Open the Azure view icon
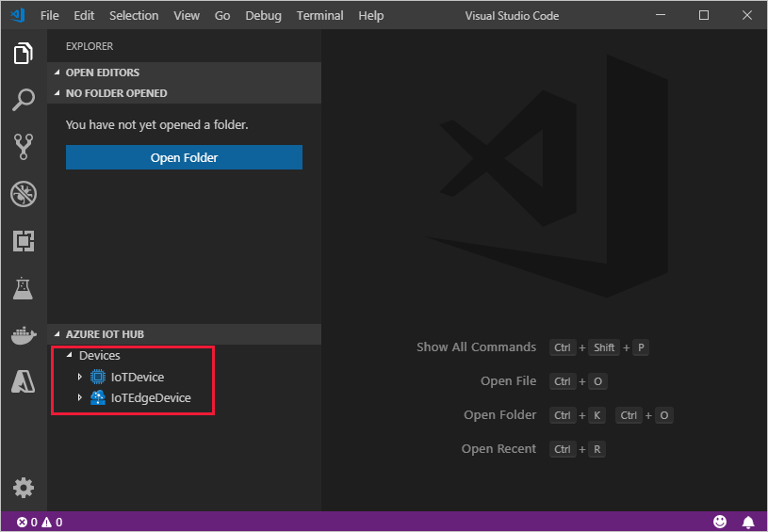The width and height of the screenshot is (768, 532). pos(24,381)
